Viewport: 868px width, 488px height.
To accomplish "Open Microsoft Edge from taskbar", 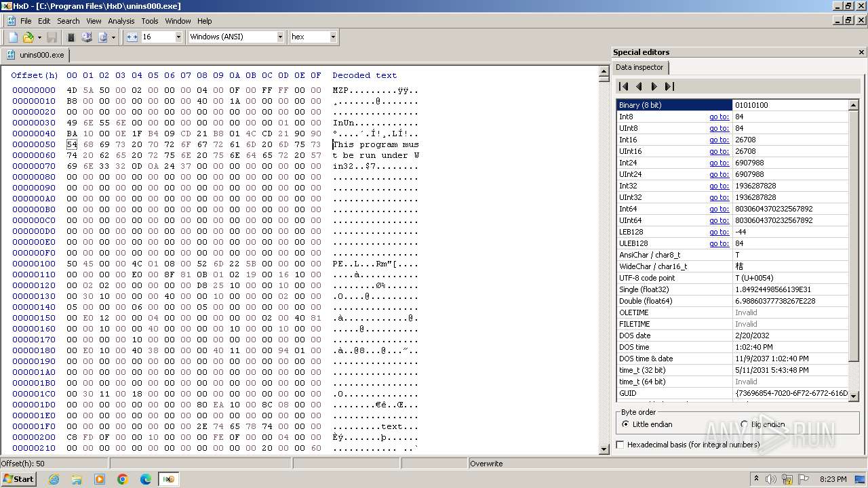I will pos(146,479).
